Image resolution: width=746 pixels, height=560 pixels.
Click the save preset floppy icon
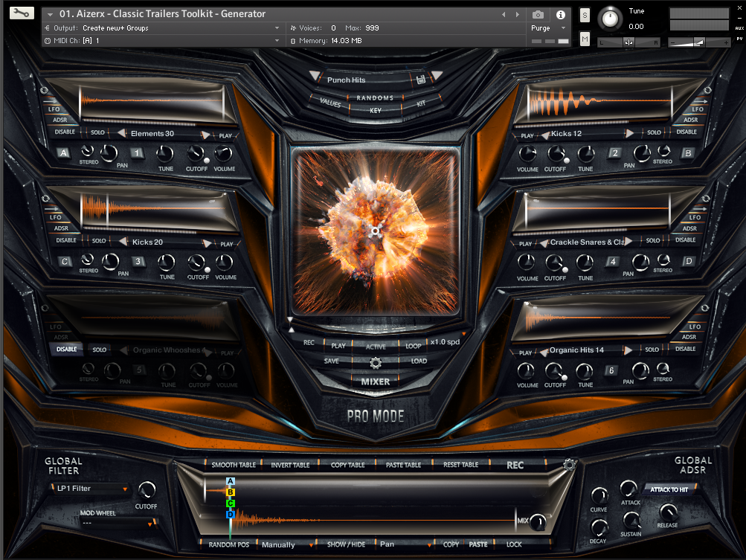tap(420, 80)
